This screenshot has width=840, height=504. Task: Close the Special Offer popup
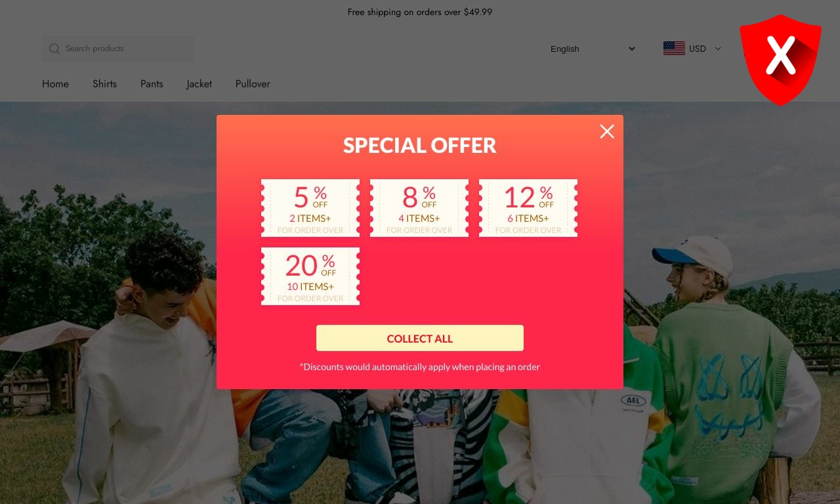pyautogui.click(x=607, y=131)
